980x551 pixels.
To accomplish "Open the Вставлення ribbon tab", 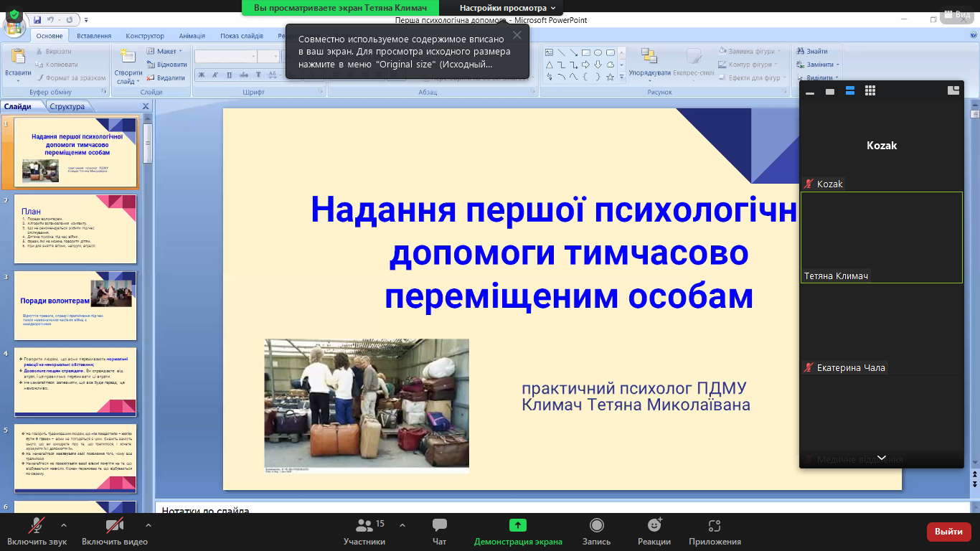I will tap(94, 36).
